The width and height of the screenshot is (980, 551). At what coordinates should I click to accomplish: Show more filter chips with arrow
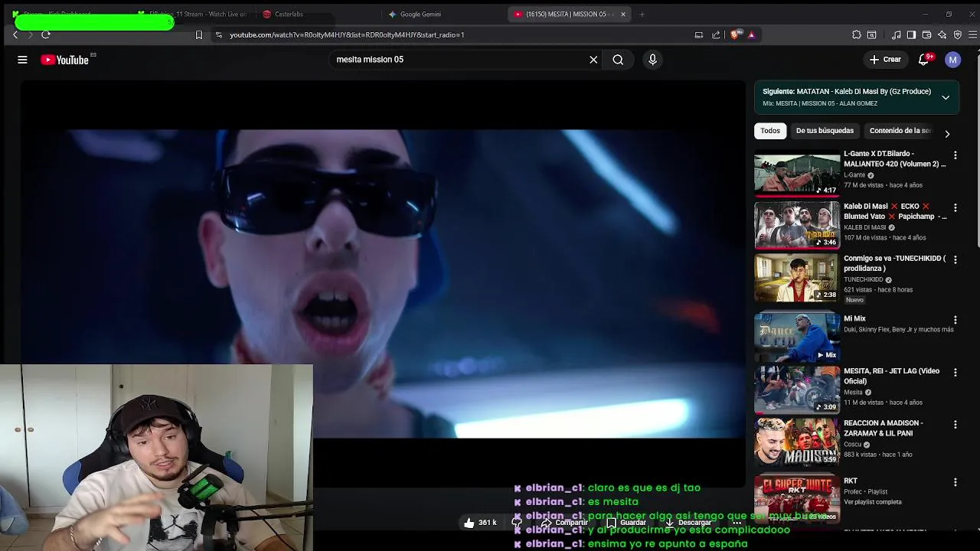click(x=947, y=134)
